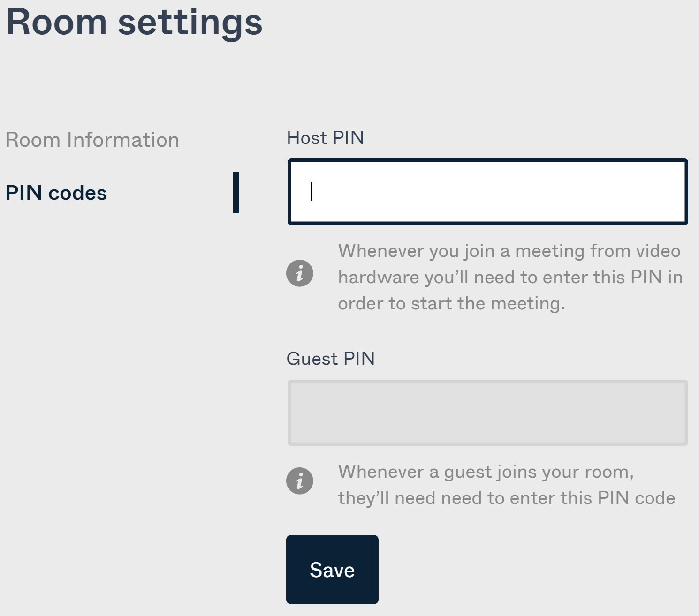Click the Host PIN field label
699x616 pixels.
click(326, 138)
